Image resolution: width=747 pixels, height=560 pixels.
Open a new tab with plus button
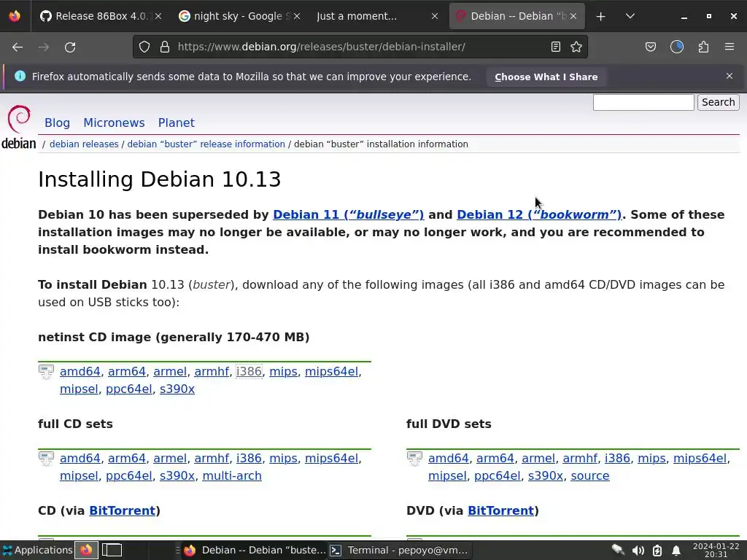tap(601, 16)
